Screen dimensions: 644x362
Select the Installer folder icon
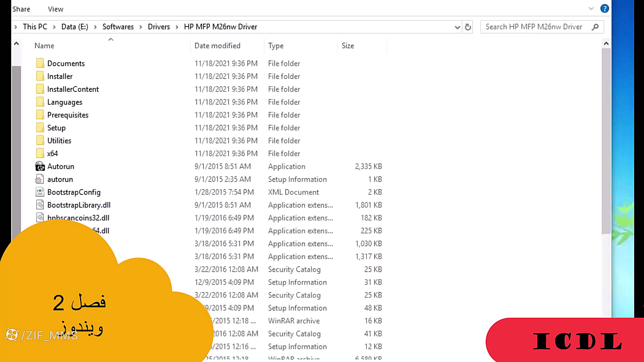(x=40, y=76)
